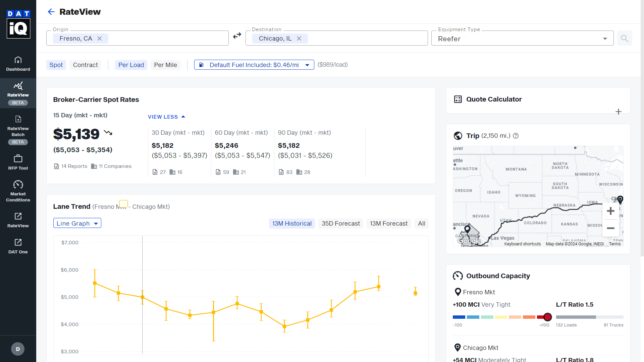Zoom in on the trip map

(611, 211)
